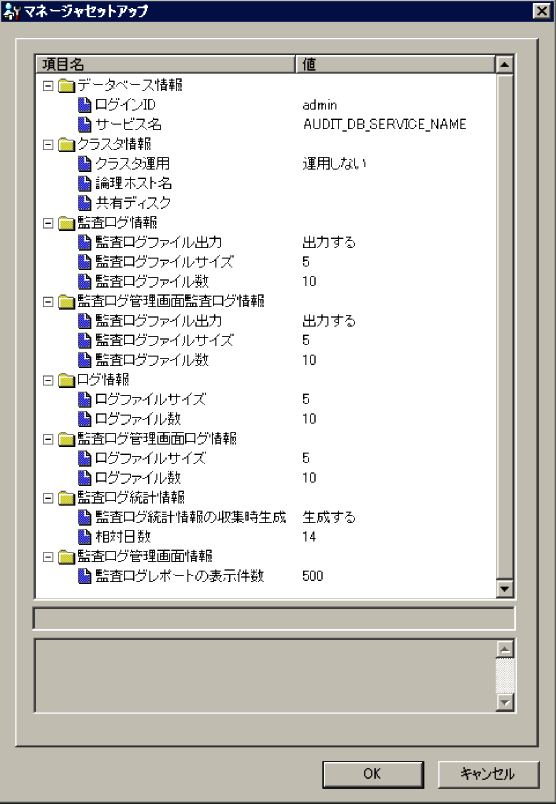556x804 pixels.
Task: Click the 項目名 column header
Action: point(166,64)
